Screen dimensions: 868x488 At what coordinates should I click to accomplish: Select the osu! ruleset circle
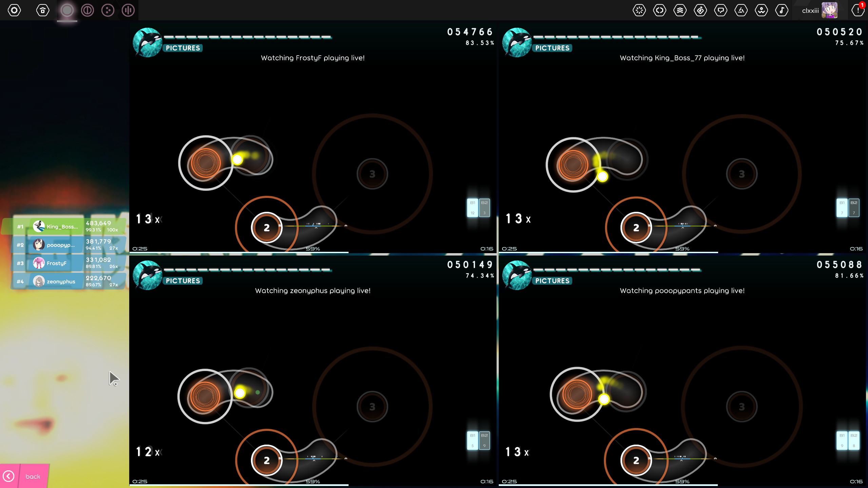pyautogui.click(x=67, y=10)
